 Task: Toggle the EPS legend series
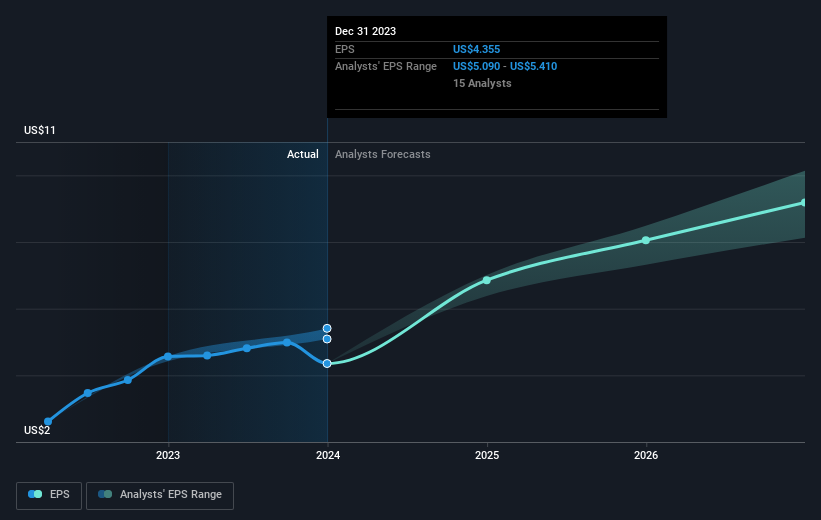tap(49, 495)
